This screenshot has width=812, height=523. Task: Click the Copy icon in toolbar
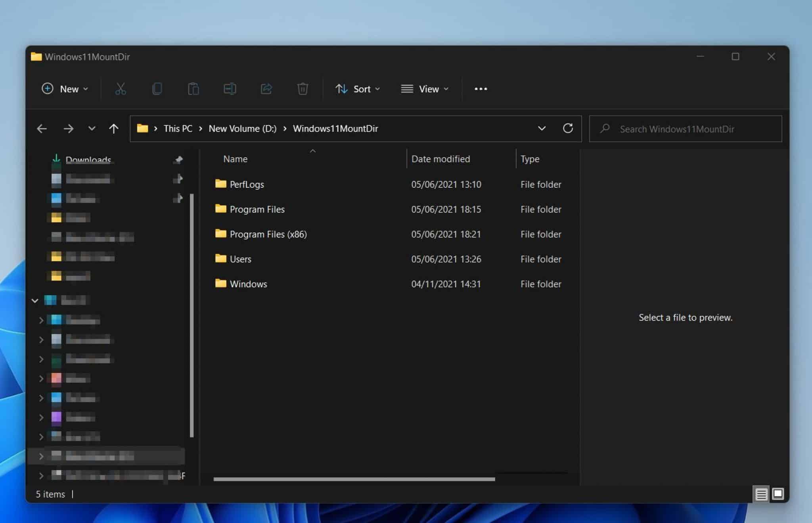157,89
